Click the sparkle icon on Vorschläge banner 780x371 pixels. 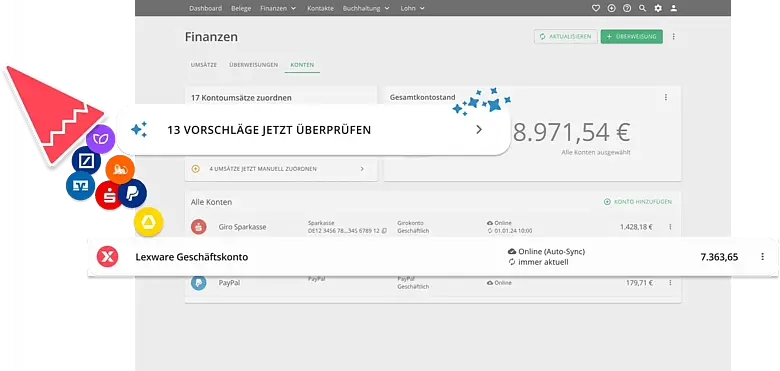[139, 130]
